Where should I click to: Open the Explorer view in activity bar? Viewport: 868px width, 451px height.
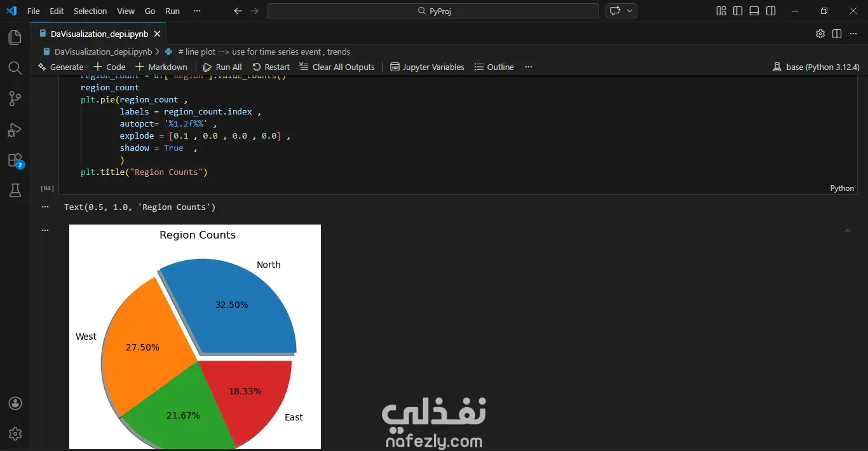point(15,38)
